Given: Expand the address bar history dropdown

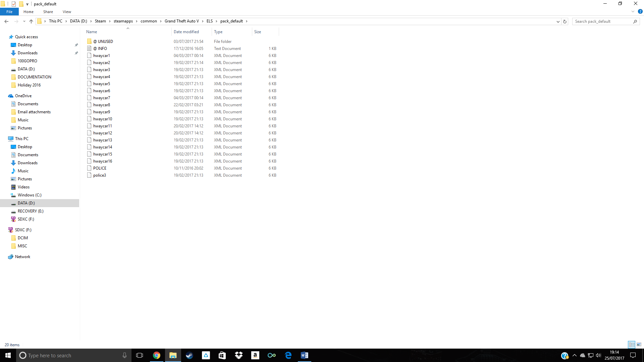Looking at the screenshot, I should pyautogui.click(x=558, y=21).
